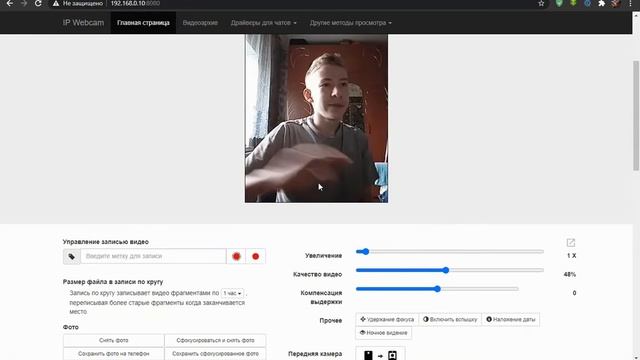Click the 1 X zoom value
The image size is (640, 360).
click(571, 256)
